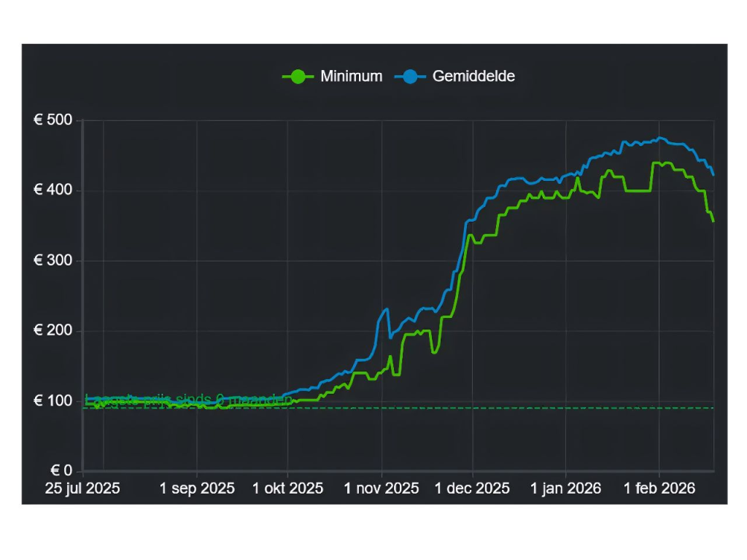Click the 25 jul 2025 start date label

[82, 489]
